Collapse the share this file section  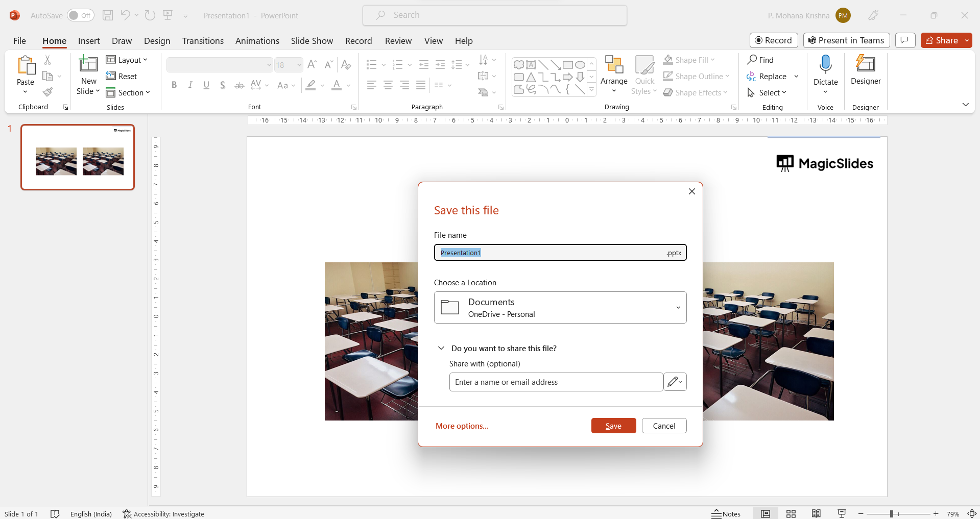click(441, 348)
